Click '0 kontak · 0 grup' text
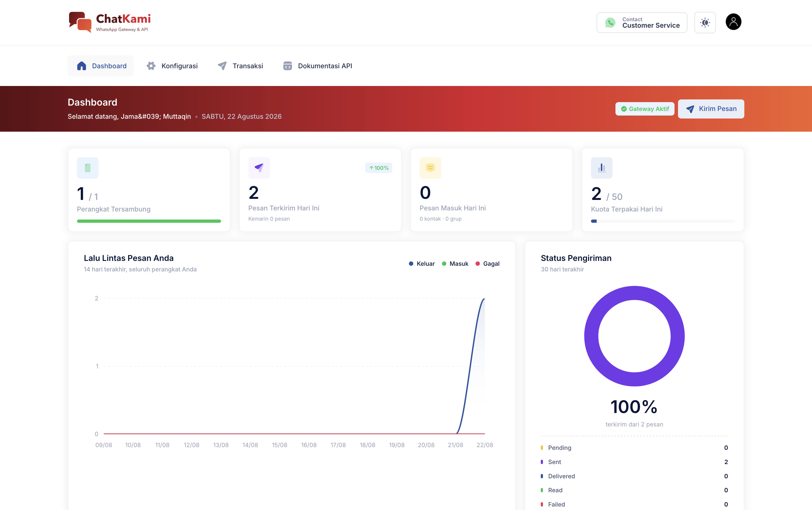The image size is (812, 510). click(x=441, y=219)
